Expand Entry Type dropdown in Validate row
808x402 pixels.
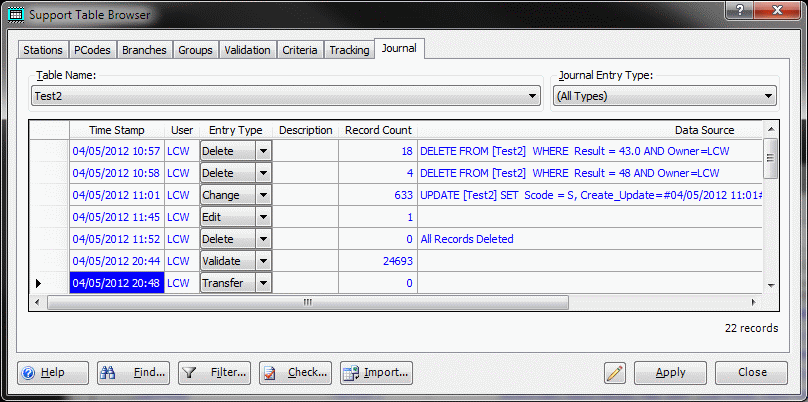(x=263, y=261)
